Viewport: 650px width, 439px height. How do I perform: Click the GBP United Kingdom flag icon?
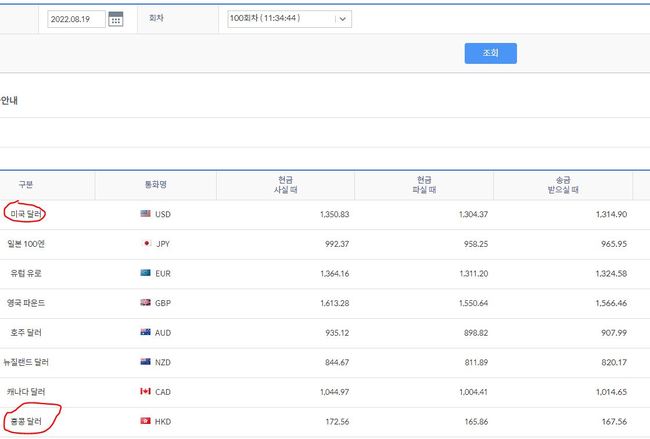tap(145, 303)
